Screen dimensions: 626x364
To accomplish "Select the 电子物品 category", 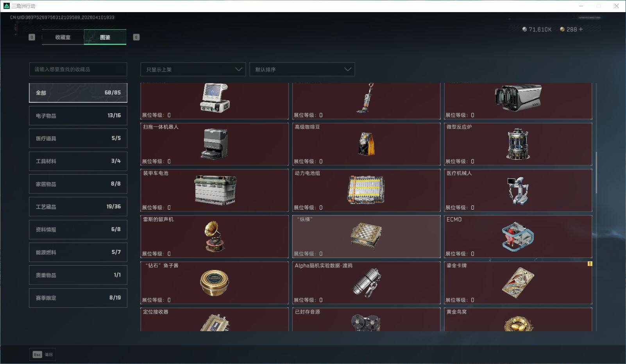I will pos(78,116).
